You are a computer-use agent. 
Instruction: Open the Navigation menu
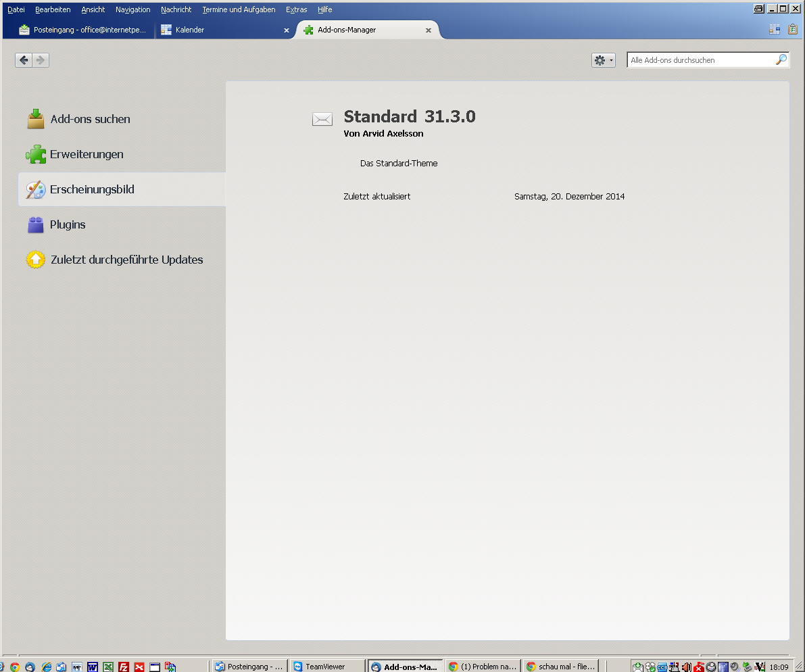133,9
